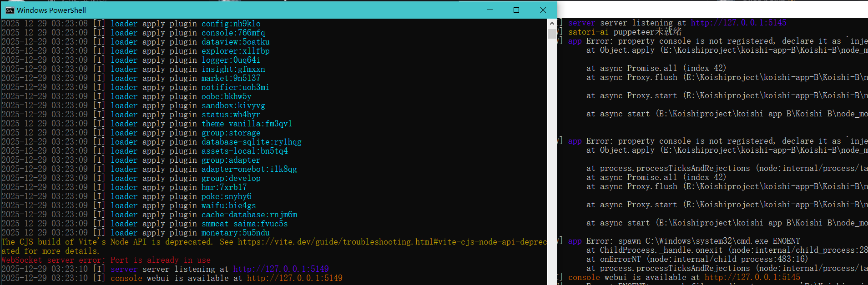The height and width of the screenshot is (285, 868).
Task: Maximize the Windows PowerShell window
Action: pos(516,10)
